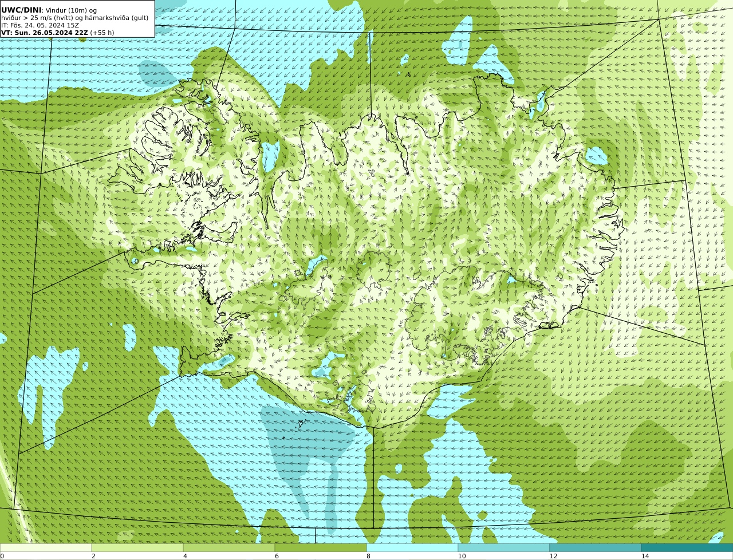Select the 6–8 m/s olive green swatch
The height and width of the screenshot is (560, 733).
coord(321,547)
